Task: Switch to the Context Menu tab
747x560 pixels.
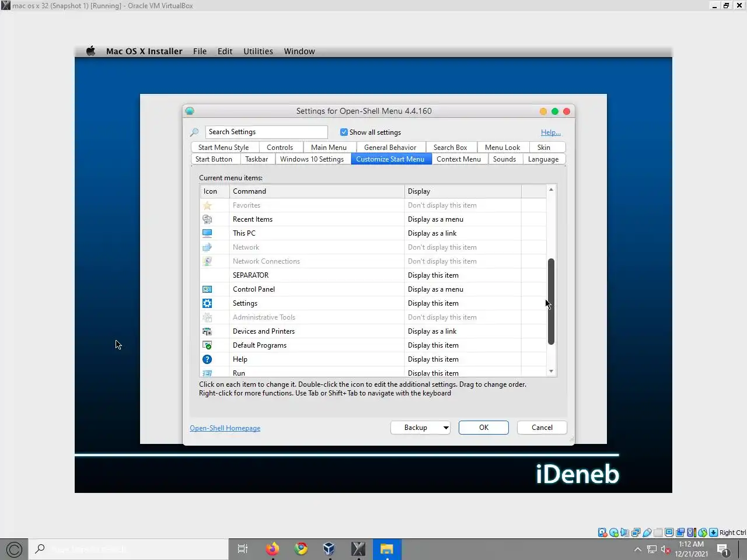Action: pyautogui.click(x=459, y=159)
